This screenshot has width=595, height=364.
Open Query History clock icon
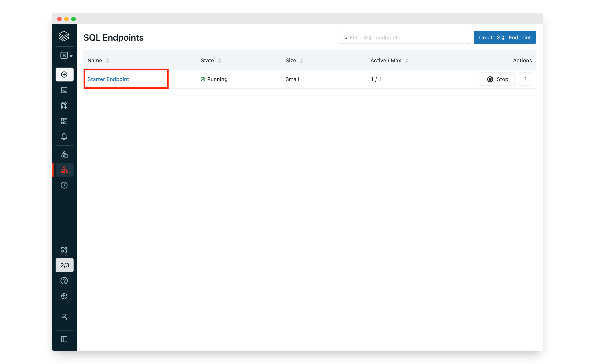(64, 185)
